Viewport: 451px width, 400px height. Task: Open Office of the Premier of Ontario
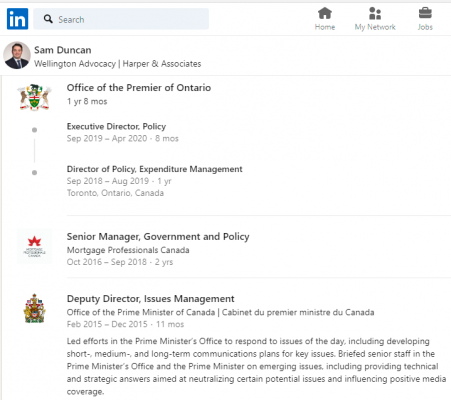coord(139,88)
